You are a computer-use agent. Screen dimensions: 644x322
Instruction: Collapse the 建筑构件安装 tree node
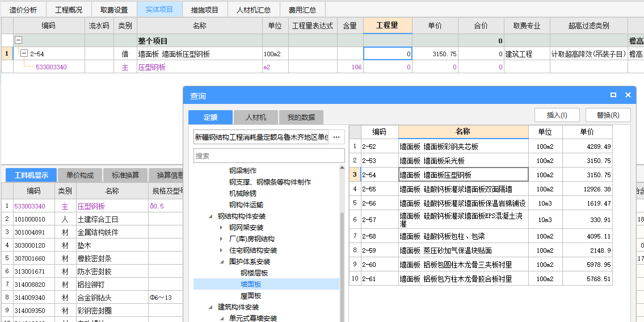pyautogui.click(x=211, y=307)
